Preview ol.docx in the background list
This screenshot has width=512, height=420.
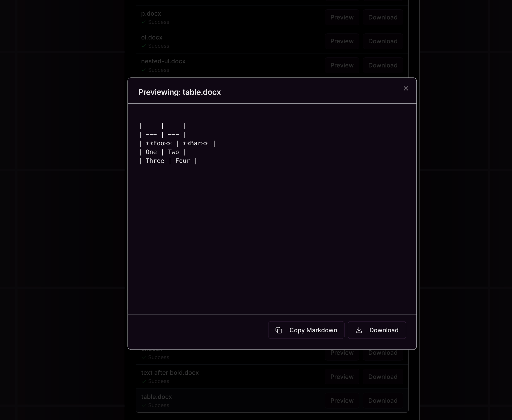(x=342, y=41)
